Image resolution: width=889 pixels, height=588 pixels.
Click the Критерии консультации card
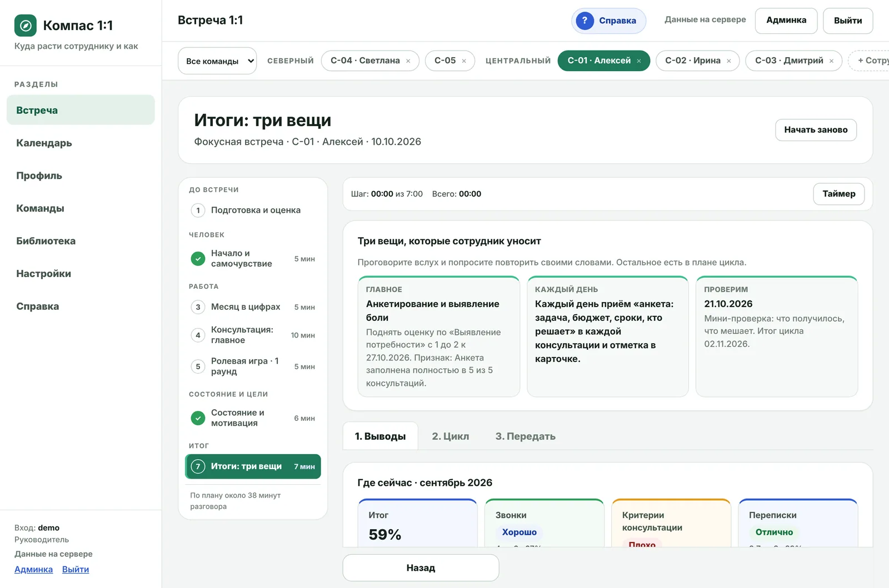pyautogui.click(x=671, y=523)
